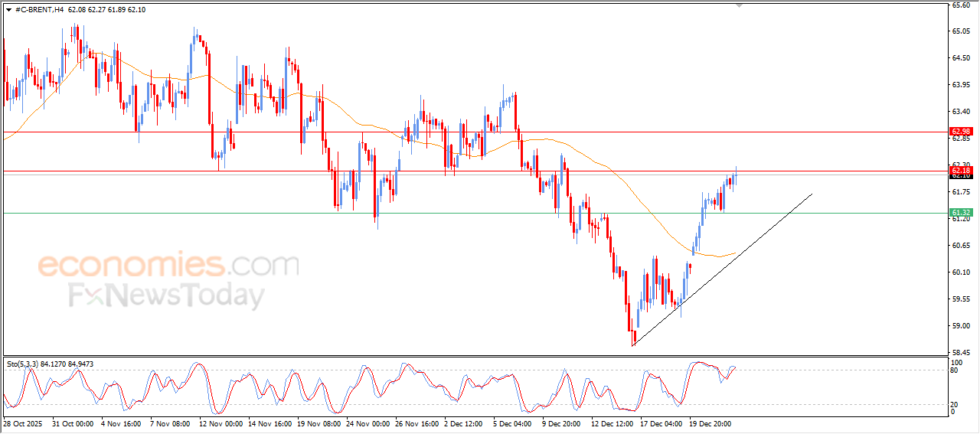The height and width of the screenshot is (434, 980).
Task: Click the 12 Dec 12:00 time label
Action: tap(612, 423)
